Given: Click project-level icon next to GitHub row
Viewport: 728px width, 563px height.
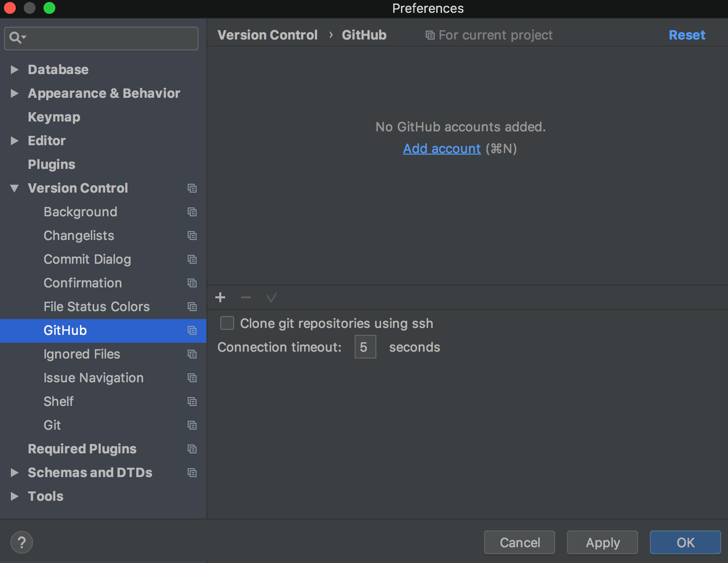Looking at the screenshot, I should pyautogui.click(x=192, y=330).
